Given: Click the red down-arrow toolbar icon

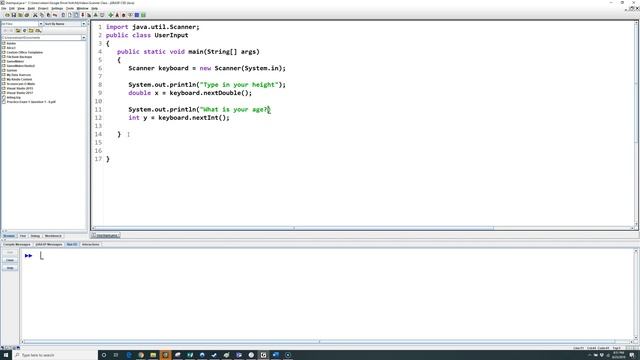Looking at the screenshot, I should [82, 15].
